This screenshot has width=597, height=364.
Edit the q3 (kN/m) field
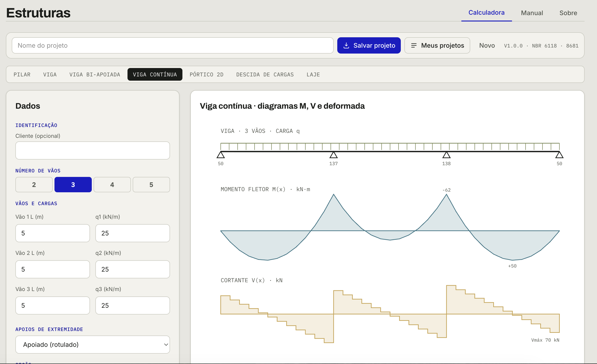132,305
